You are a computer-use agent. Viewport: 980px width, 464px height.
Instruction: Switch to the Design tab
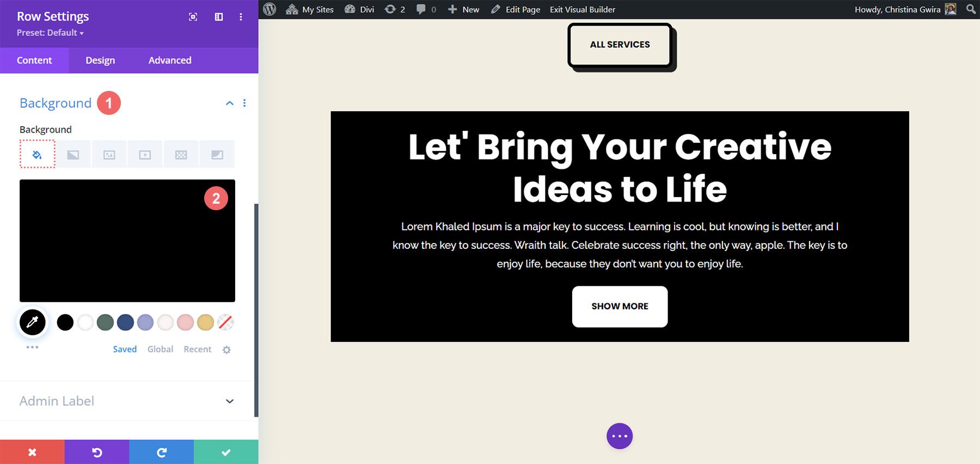[x=100, y=60]
